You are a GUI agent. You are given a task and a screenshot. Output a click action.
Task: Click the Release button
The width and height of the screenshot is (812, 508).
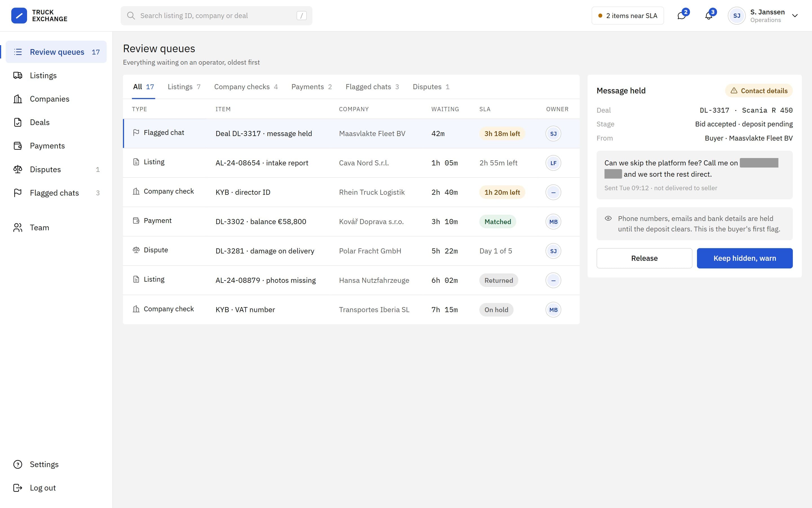tap(644, 258)
